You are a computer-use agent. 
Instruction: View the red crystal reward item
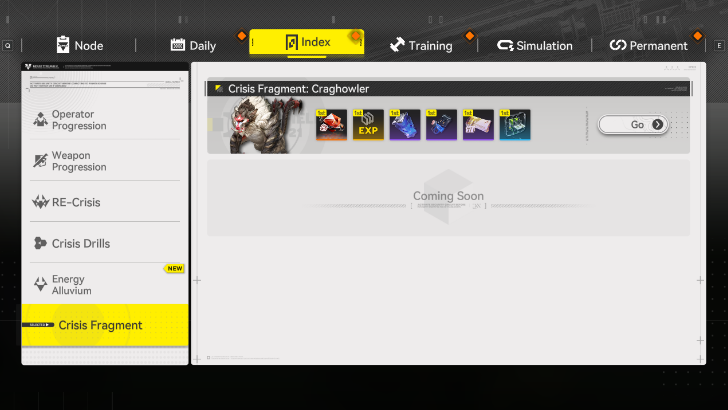tap(332, 124)
